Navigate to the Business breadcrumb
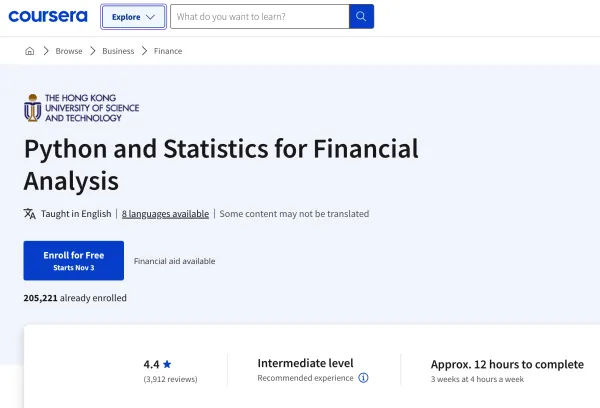The image size is (600, 408). pyautogui.click(x=118, y=51)
